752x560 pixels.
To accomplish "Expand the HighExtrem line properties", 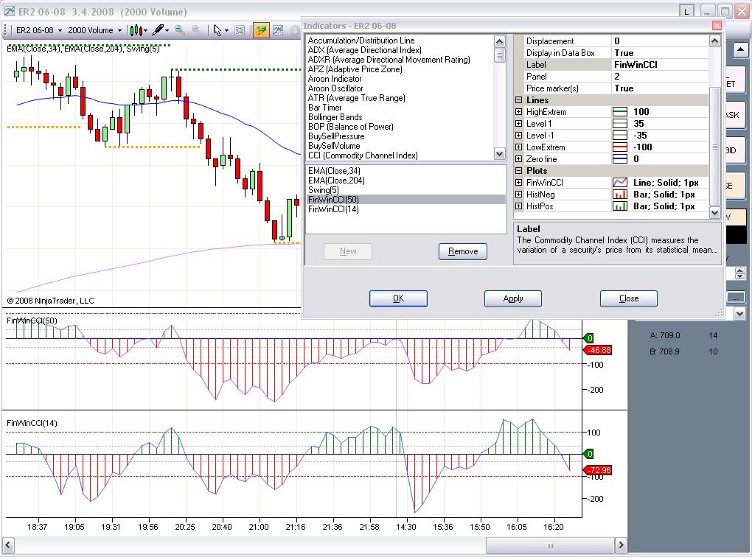I will pos(519,112).
